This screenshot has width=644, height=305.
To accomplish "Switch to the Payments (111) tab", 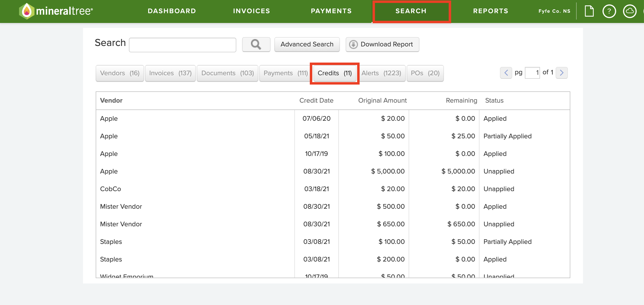I will click(x=285, y=73).
